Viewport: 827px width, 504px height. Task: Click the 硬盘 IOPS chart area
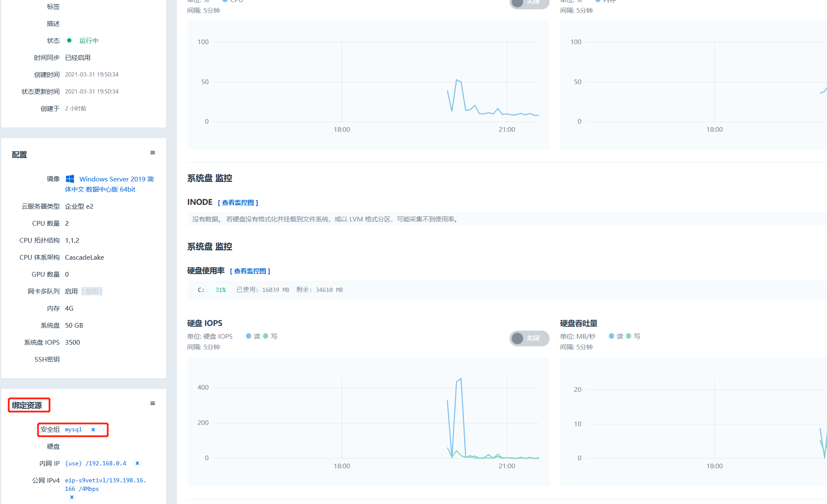pyautogui.click(x=368, y=422)
